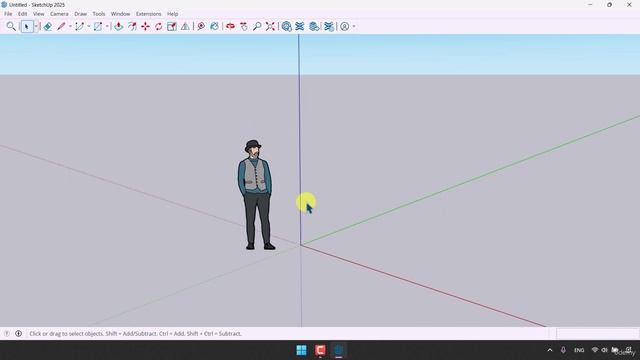Click the account profile icon
The width and height of the screenshot is (640, 360).
tap(345, 27)
